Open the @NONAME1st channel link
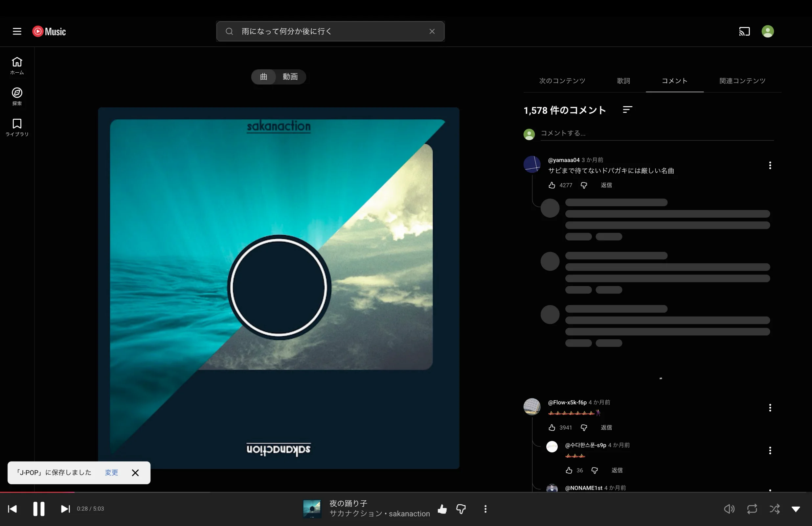The height and width of the screenshot is (526, 812). tap(584, 488)
